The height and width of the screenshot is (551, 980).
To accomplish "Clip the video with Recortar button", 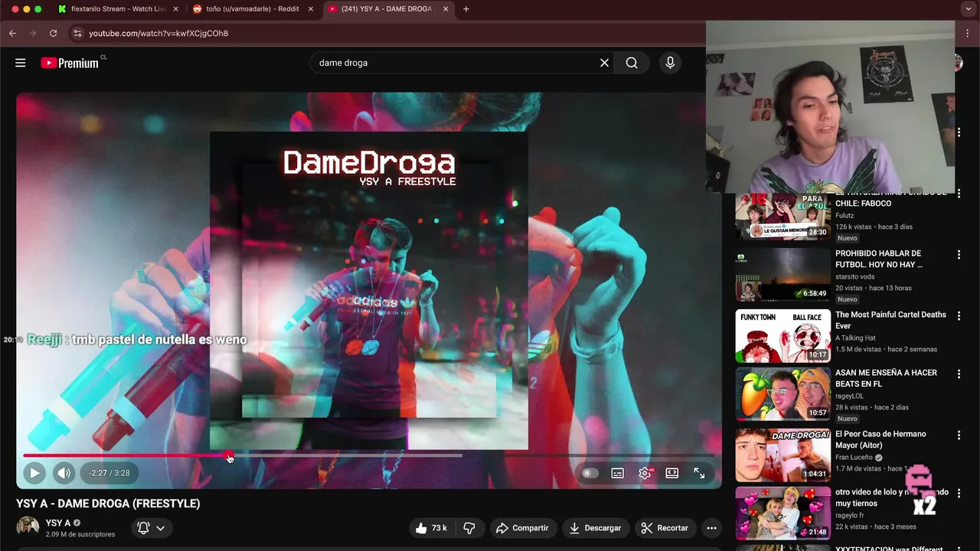I will (665, 528).
